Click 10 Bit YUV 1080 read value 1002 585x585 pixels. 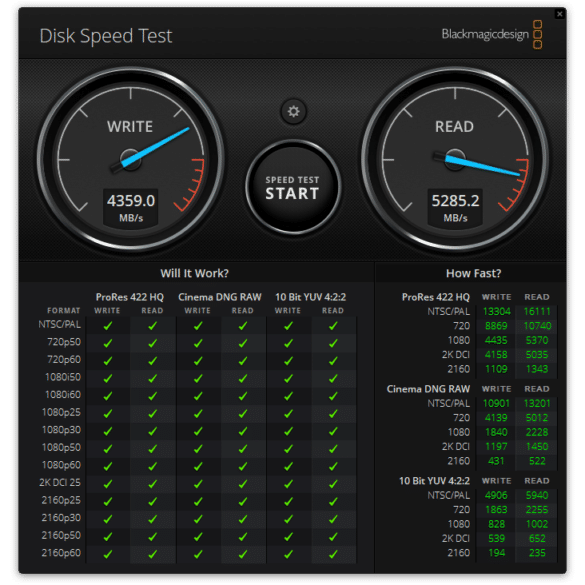[537, 524]
